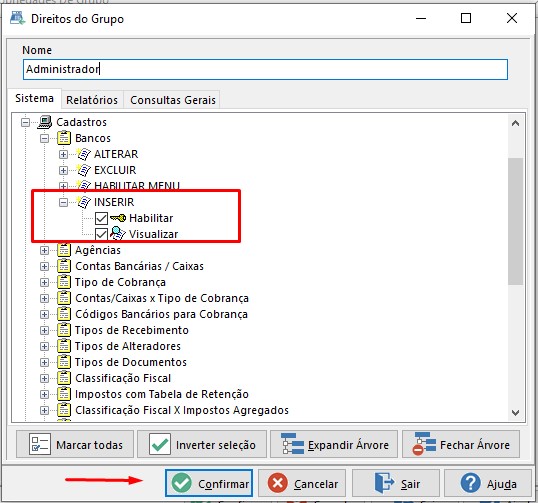Expand the Contas Bancárias / Caixas node
Viewport: 538px width, 503px height.
44,267
